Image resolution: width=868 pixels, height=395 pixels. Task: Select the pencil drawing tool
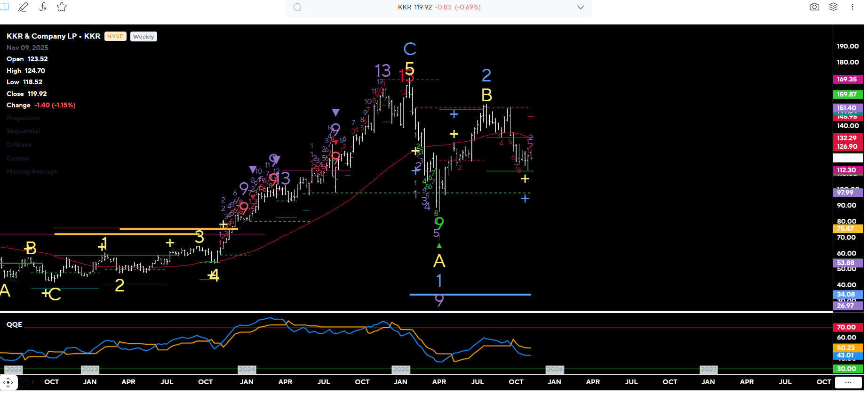(x=23, y=7)
